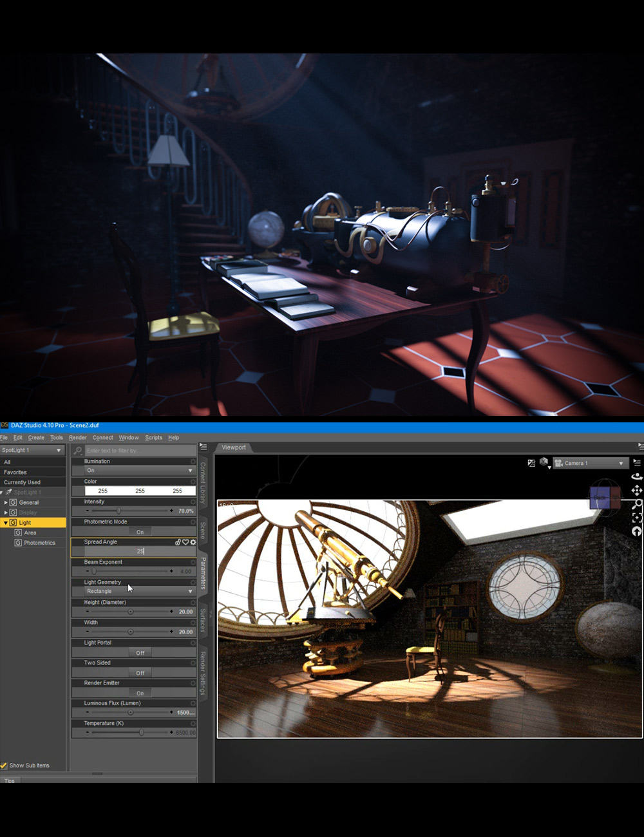Click the Beam Exponent slider handle

click(94, 571)
